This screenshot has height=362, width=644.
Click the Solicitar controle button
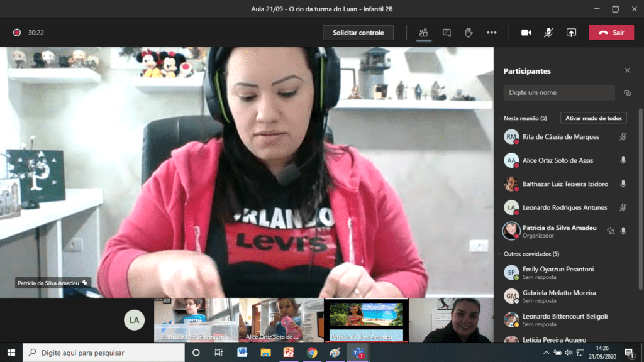coord(358,33)
